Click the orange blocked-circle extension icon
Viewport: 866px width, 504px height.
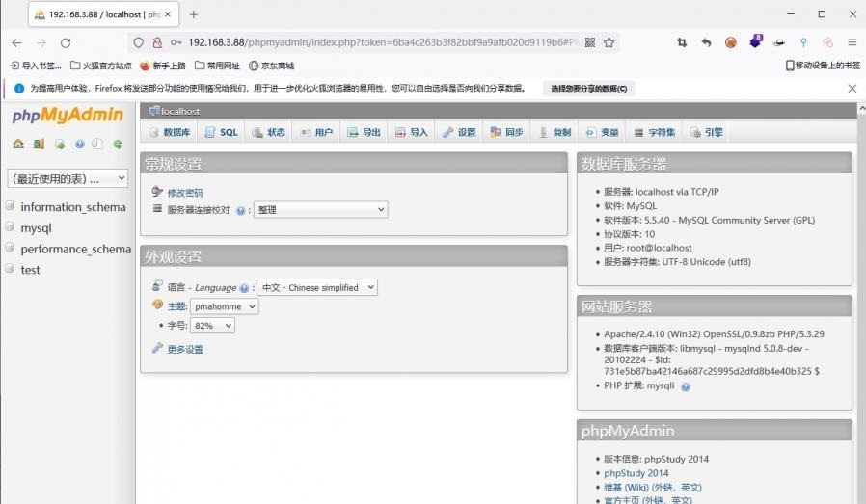(x=731, y=42)
